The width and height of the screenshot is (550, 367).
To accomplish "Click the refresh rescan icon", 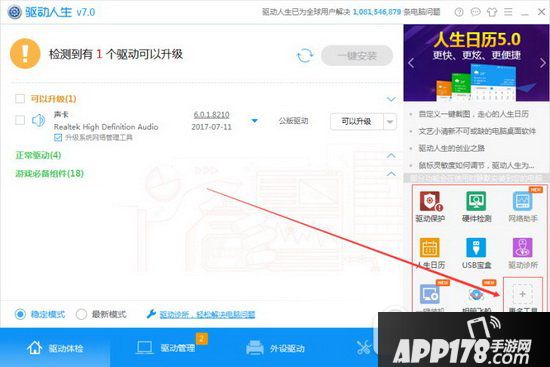I will 304,55.
